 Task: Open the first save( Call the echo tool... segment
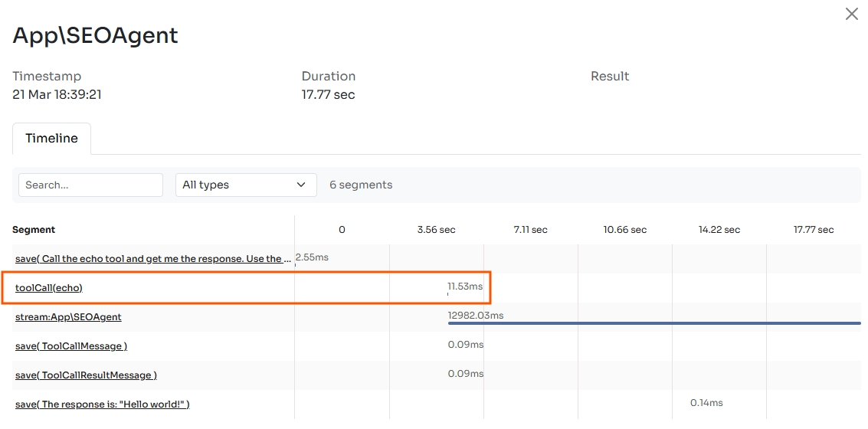coord(153,259)
